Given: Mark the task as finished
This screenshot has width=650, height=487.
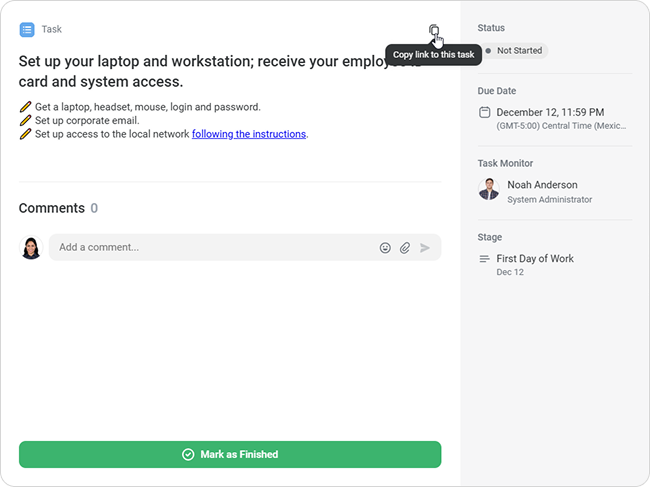Looking at the screenshot, I should click(230, 454).
